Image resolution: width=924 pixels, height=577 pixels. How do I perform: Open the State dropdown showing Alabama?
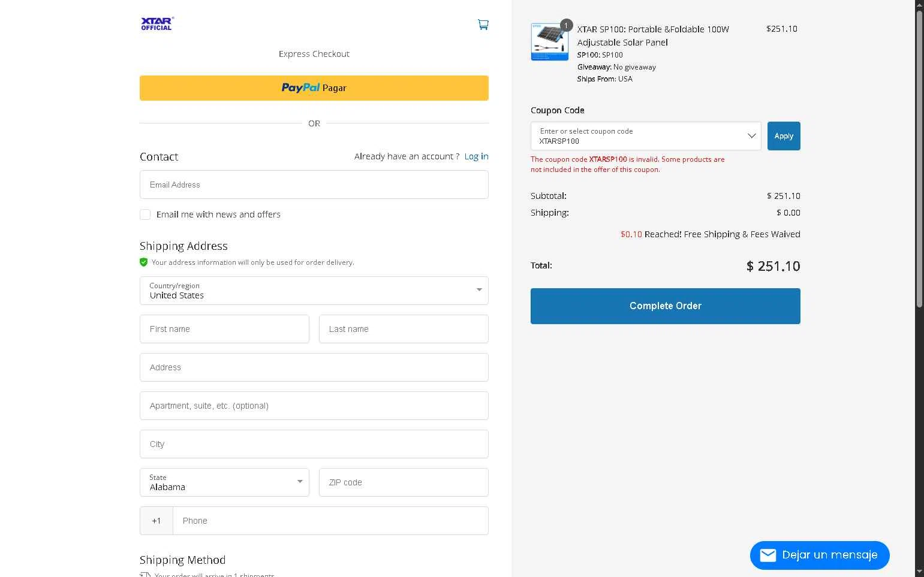click(224, 482)
